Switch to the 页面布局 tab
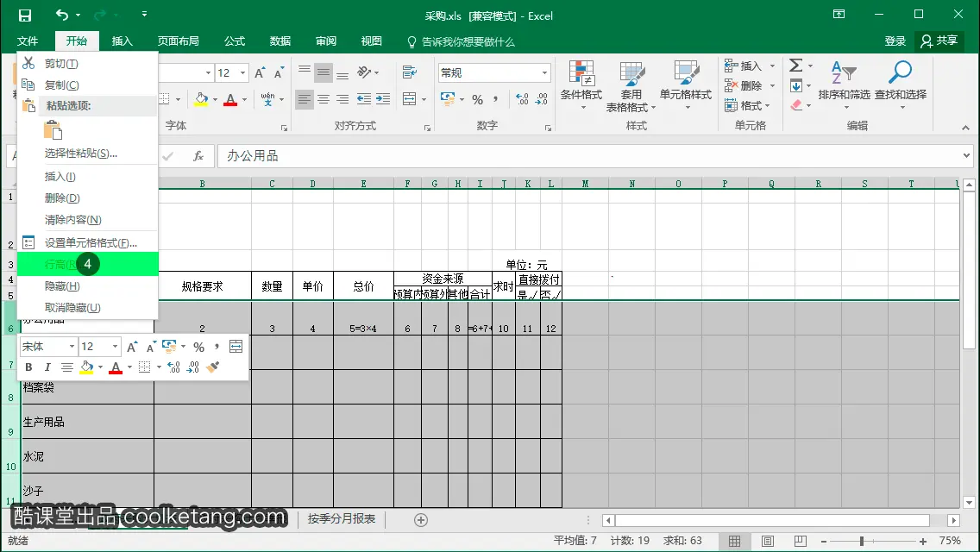The image size is (980, 552). pos(178,41)
